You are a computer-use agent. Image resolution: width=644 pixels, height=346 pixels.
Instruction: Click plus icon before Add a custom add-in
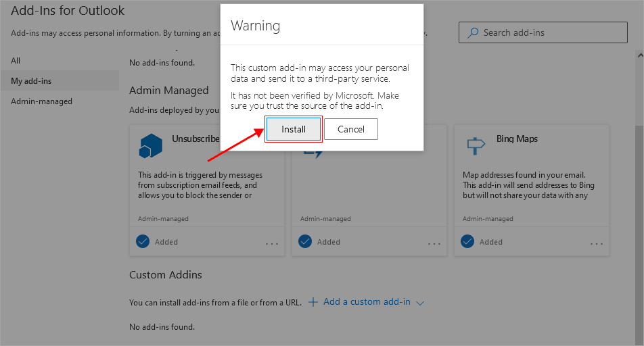pos(313,302)
